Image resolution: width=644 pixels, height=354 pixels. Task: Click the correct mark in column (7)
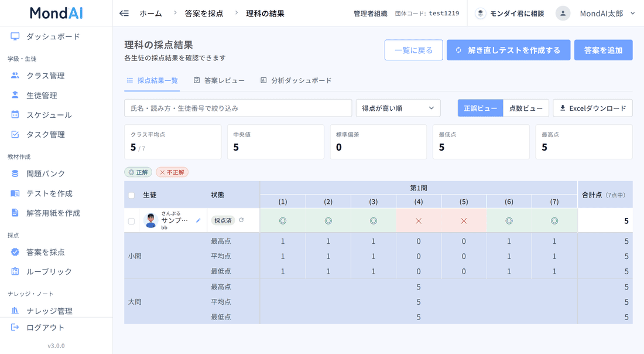click(554, 221)
